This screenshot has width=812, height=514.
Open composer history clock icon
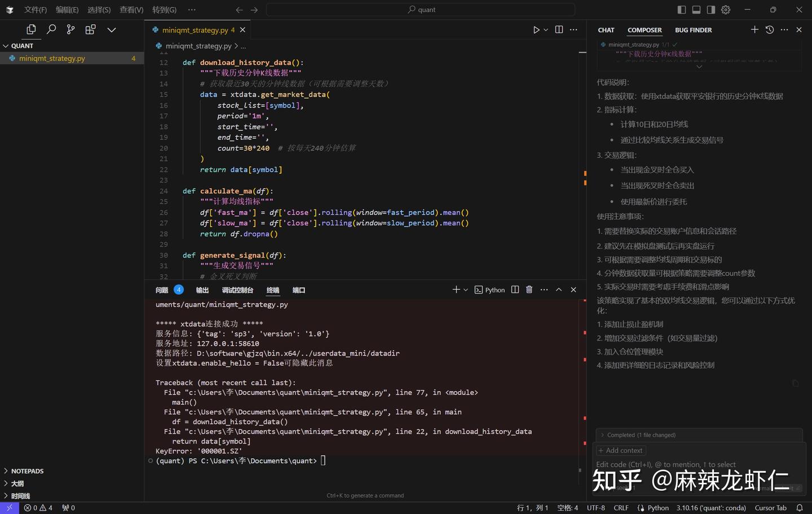click(770, 29)
